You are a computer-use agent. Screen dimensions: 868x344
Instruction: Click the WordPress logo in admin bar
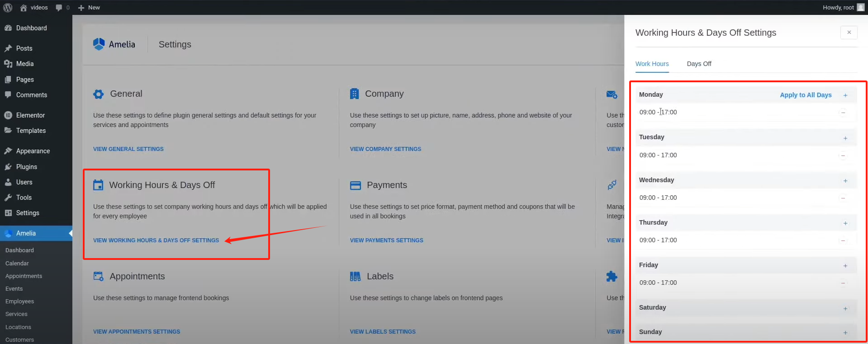point(8,8)
